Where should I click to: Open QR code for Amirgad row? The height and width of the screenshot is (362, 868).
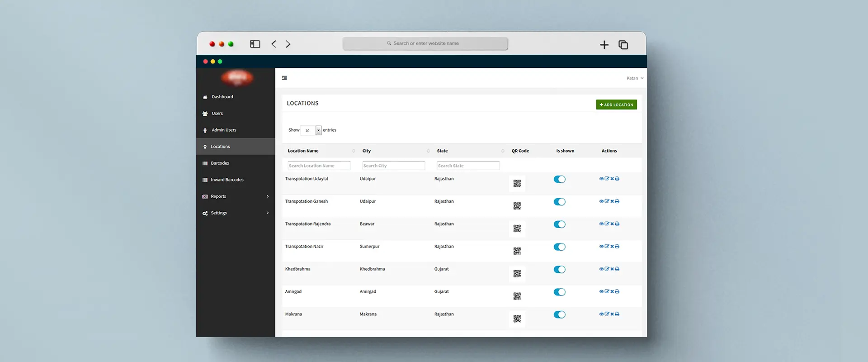tap(517, 296)
